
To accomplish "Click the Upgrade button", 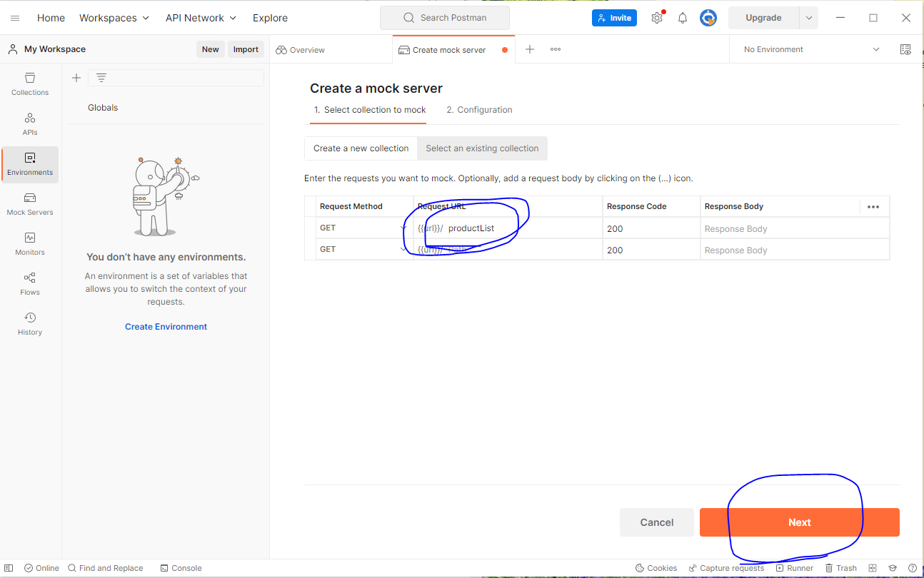I will pyautogui.click(x=763, y=18).
